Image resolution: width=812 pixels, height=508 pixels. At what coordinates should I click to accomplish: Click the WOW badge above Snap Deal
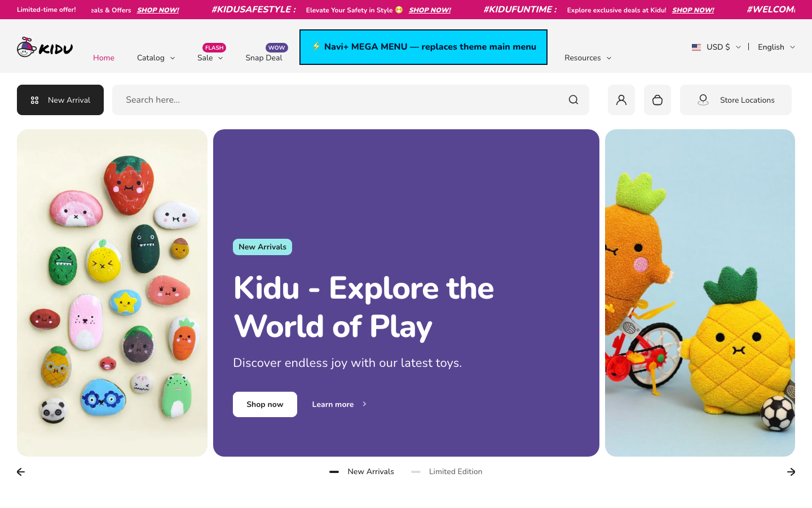[276, 48]
